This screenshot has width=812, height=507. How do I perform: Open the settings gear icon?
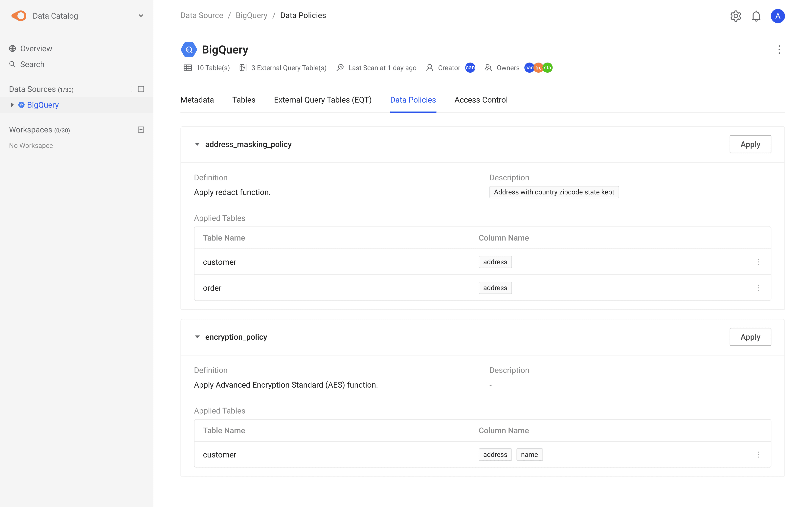pyautogui.click(x=735, y=16)
